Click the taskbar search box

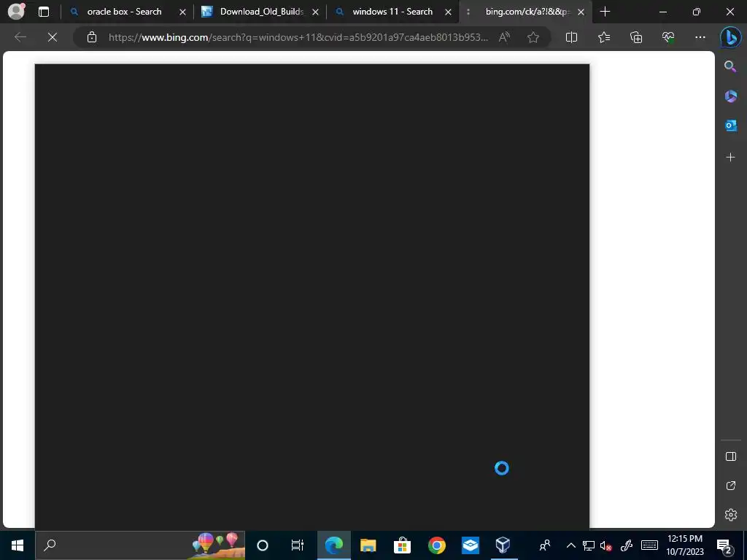[x=140, y=545]
